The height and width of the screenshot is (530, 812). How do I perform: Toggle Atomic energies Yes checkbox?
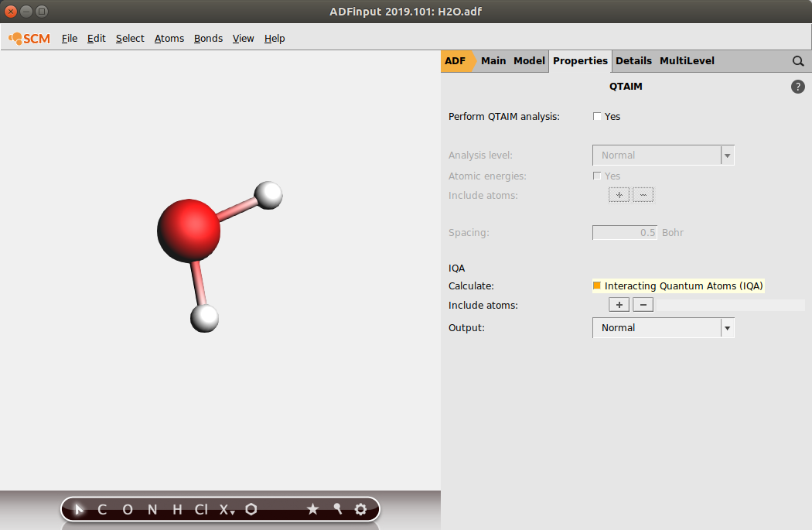(597, 176)
